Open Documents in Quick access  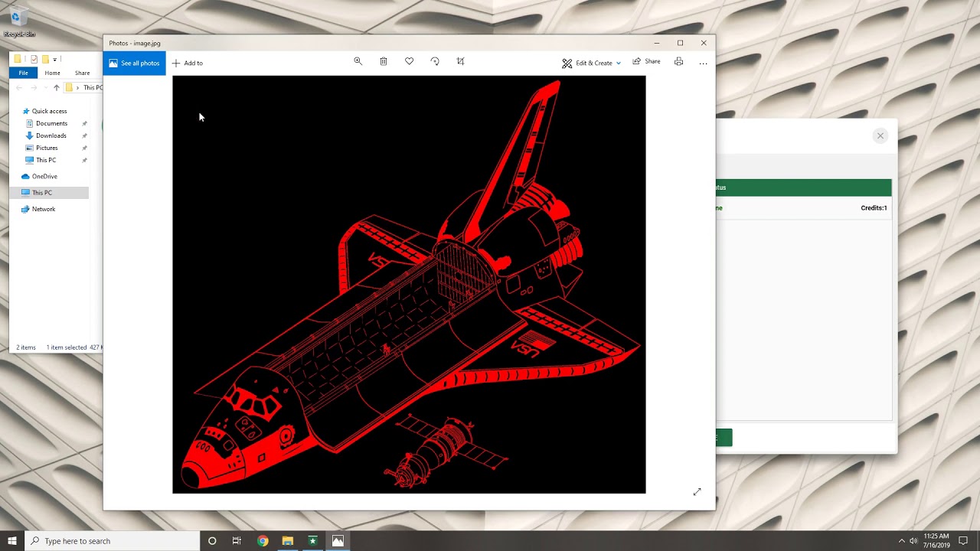click(51, 123)
